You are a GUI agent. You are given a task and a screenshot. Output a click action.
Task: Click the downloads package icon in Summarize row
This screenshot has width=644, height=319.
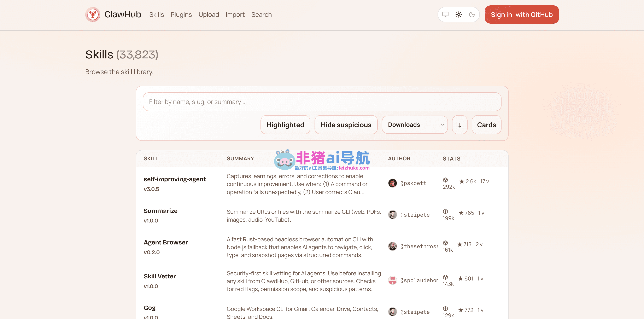445,211
